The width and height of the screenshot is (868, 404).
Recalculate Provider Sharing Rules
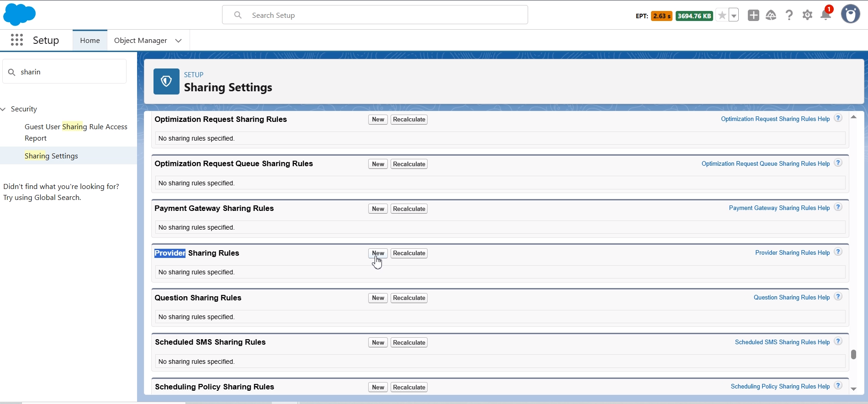(x=409, y=253)
